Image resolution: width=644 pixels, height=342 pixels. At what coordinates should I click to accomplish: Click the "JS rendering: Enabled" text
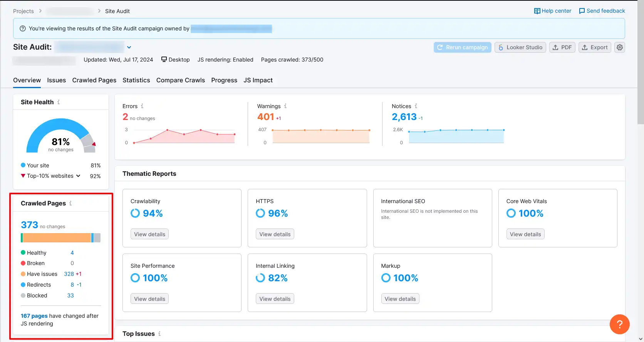coord(225,60)
